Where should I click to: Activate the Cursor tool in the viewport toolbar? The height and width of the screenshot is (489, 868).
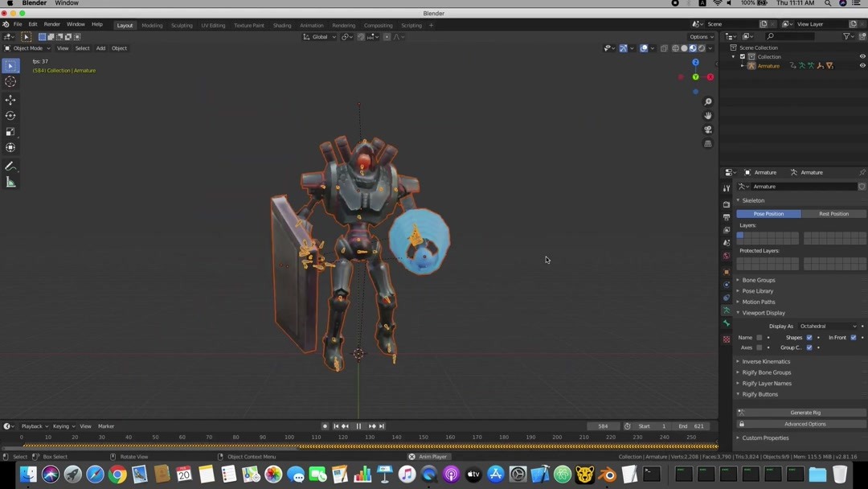(x=10, y=81)
